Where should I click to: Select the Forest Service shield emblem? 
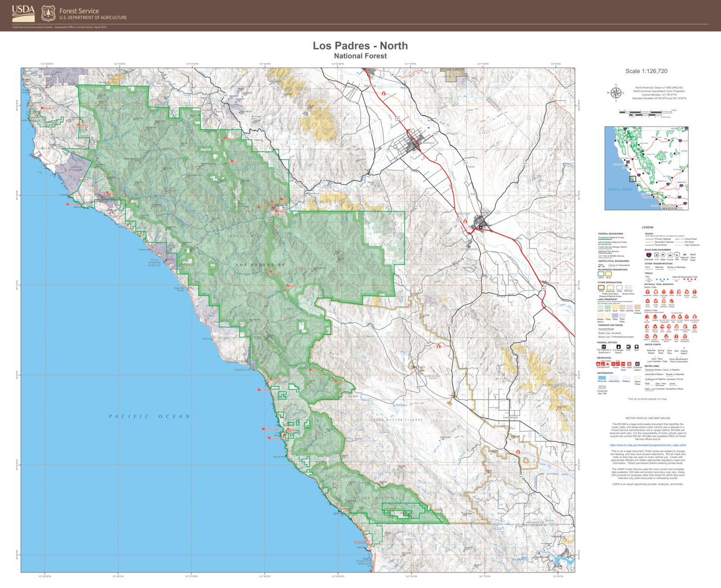[x=47, y=12]
